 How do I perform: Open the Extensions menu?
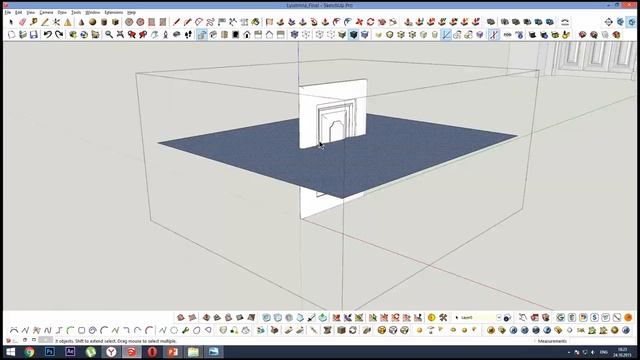[113, 13]
